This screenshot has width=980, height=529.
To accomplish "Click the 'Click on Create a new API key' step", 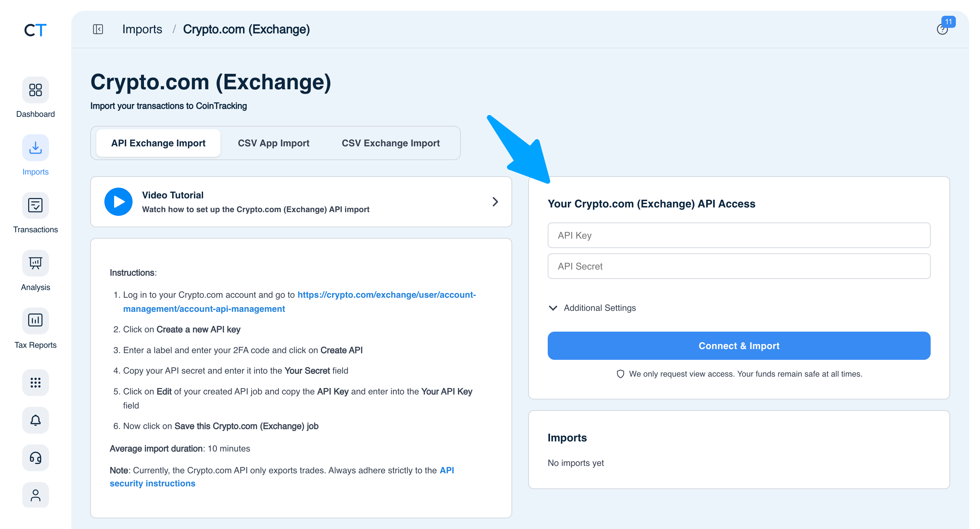I will pos(182,329).
